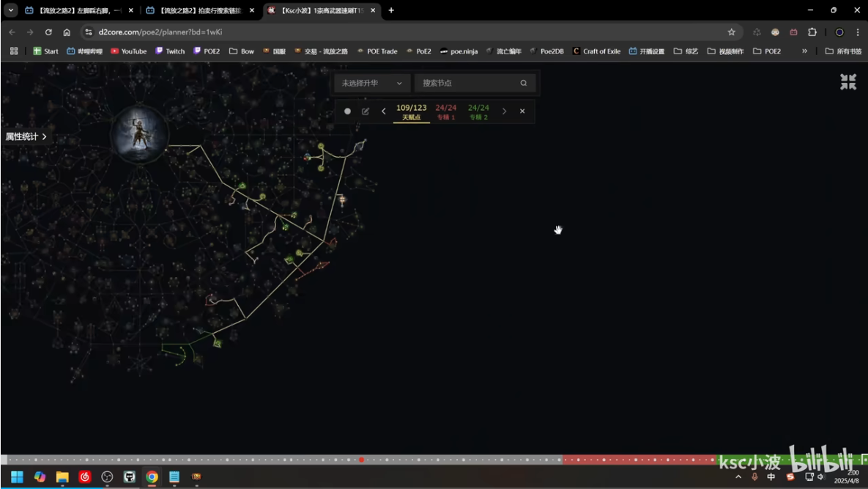Click the magnifier icon in node search box
868x489 pixels.
tap(523, 83)
